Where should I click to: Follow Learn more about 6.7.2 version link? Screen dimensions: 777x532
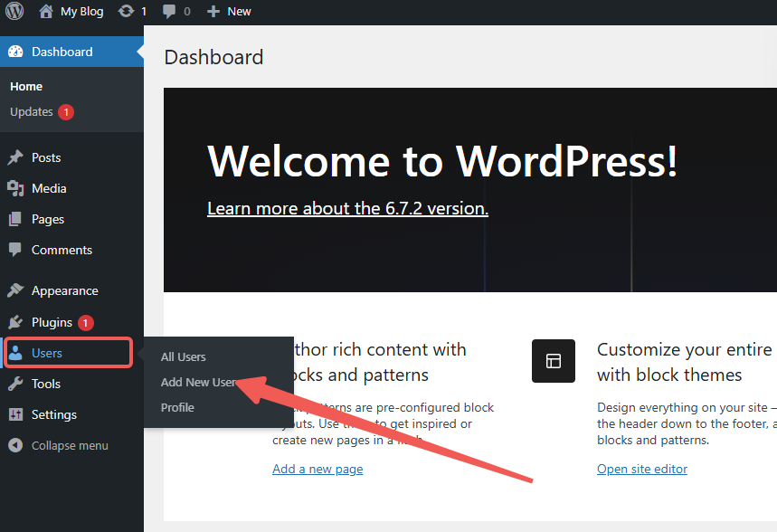348,208
